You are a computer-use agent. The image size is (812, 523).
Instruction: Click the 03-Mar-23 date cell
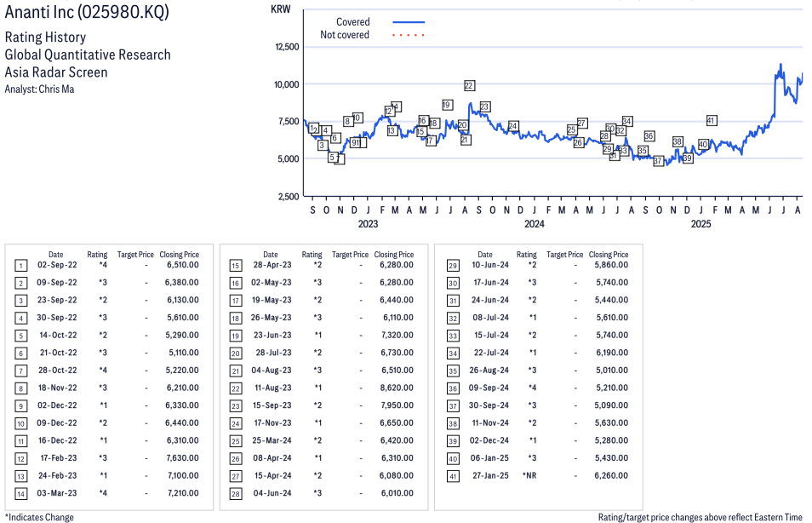[x=56, y=493]
